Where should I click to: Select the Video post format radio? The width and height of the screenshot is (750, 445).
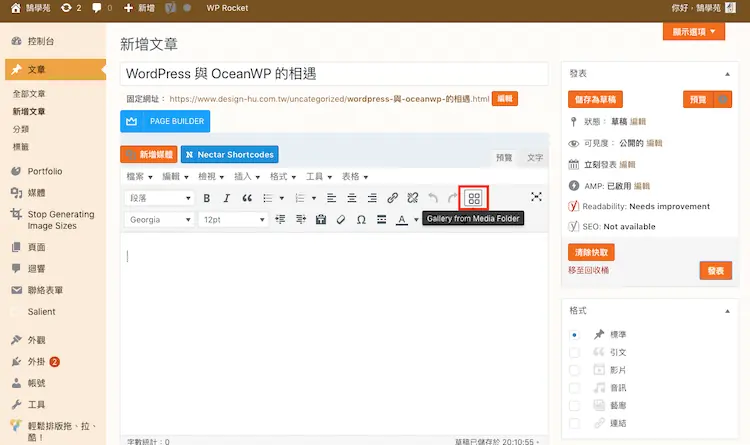(x=574, y=370)
